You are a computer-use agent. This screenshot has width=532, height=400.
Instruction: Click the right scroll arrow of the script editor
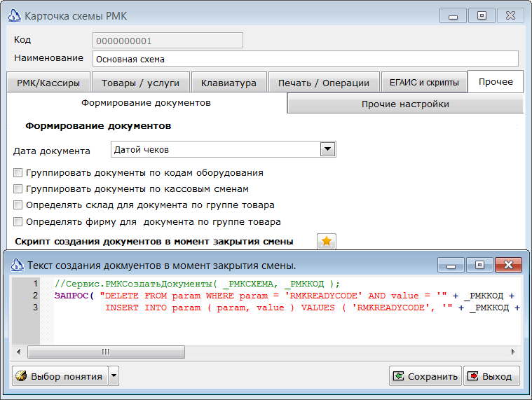pos(513,352)
